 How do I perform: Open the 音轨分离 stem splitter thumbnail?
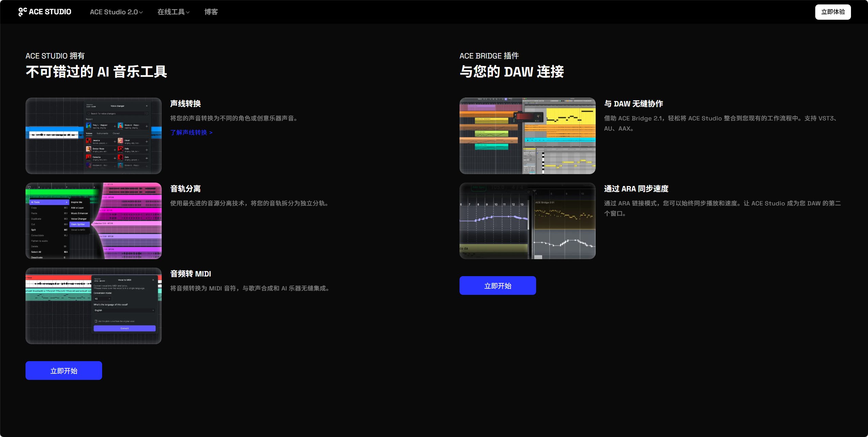point(94,221)
